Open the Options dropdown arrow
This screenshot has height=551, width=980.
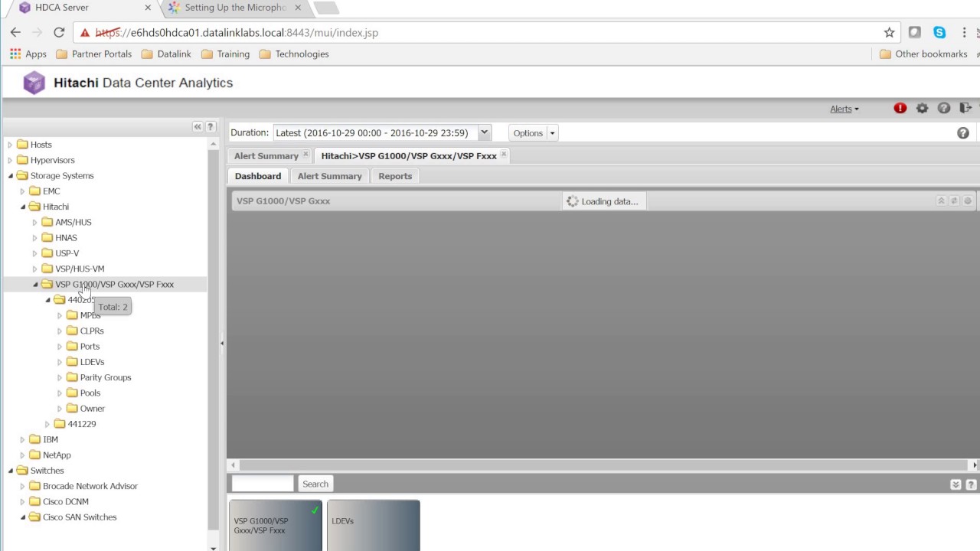[x=552, y=133]
